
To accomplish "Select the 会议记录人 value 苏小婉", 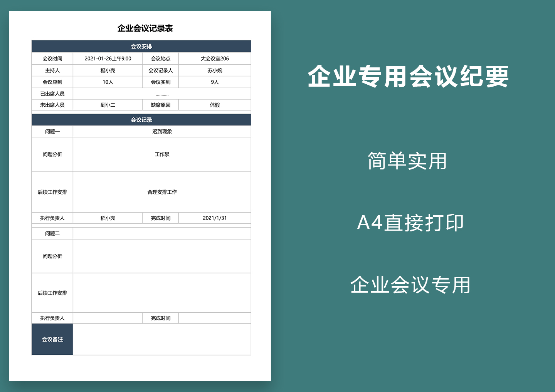I will pyautogui.click(x=214, y=70).
